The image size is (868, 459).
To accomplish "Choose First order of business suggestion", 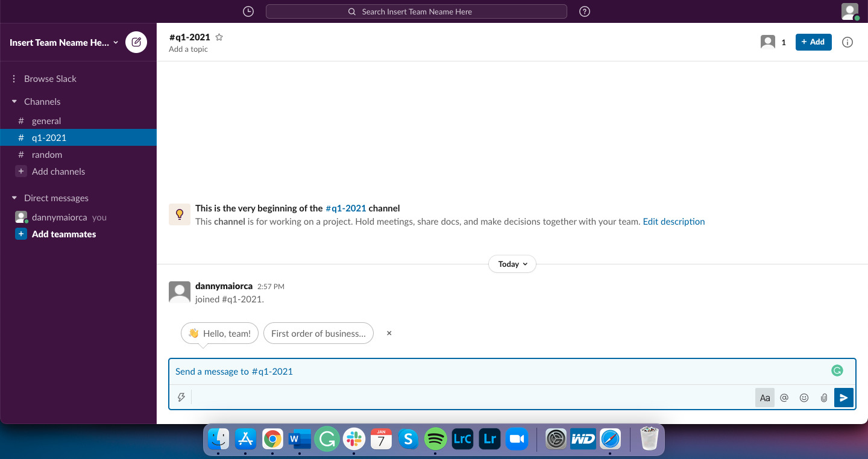I will click(x=318, y=333).
